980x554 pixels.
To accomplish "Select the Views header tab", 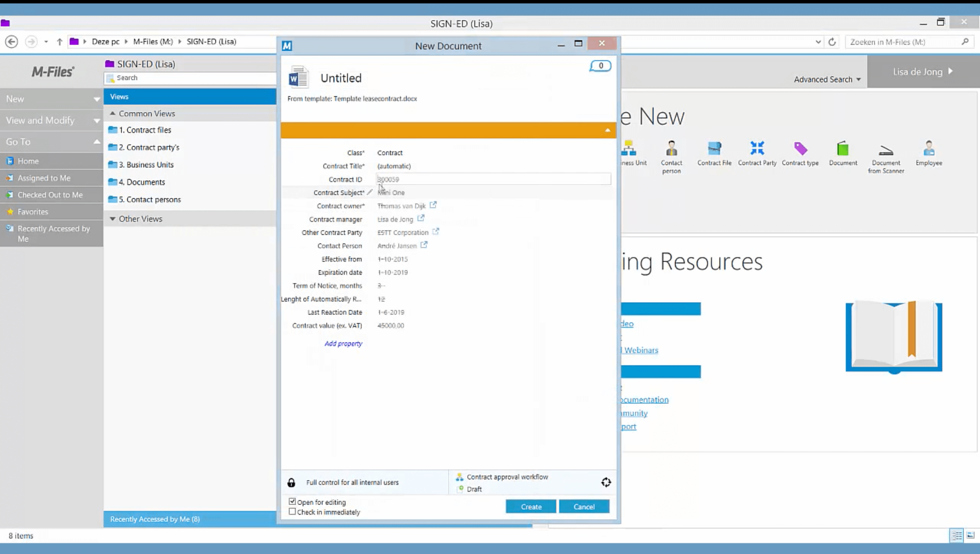I will click(x=190, y=96).
